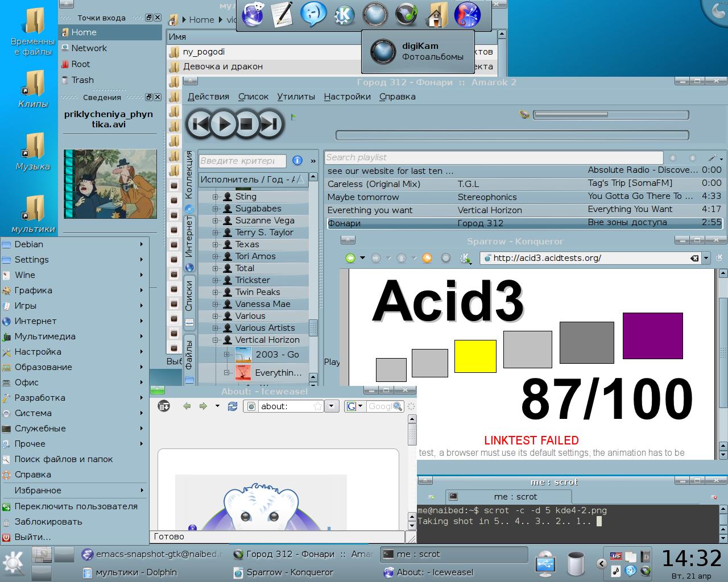Show hidden system tray icons arrow
Image resolution: width=728 pixels, height=582 pixels.
pos(601,564)
